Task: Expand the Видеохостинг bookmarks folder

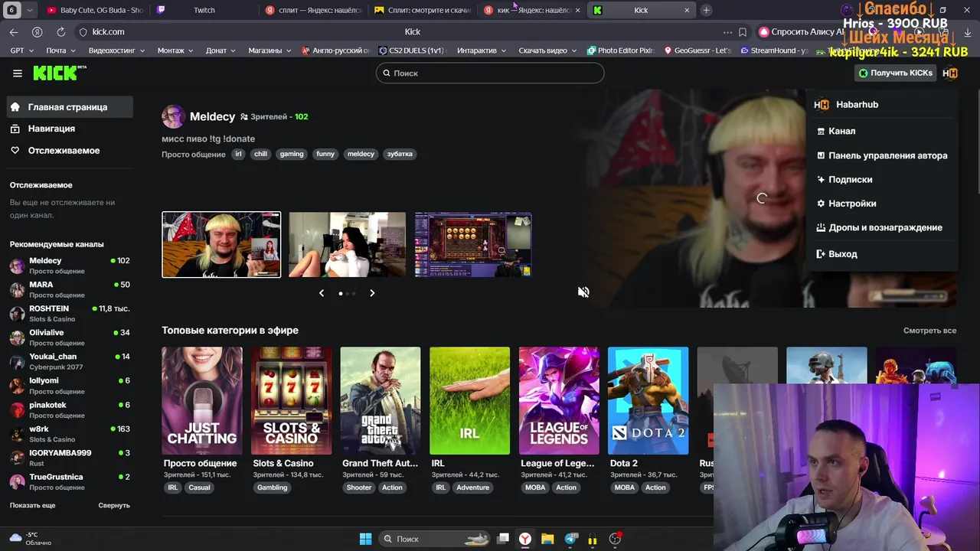Action: pos(116,51)
